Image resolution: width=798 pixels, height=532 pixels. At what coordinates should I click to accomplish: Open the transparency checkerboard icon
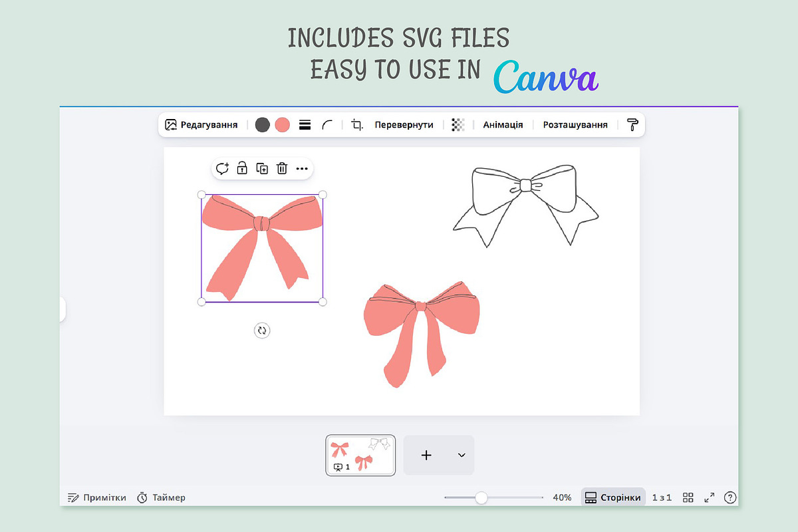(x=458, y=124)
